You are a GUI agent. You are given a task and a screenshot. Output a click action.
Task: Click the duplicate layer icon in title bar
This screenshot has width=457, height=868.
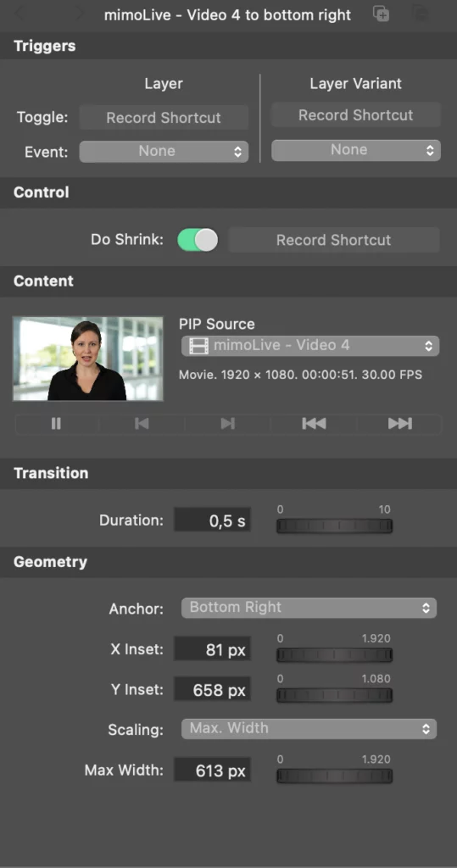[381, 14]
